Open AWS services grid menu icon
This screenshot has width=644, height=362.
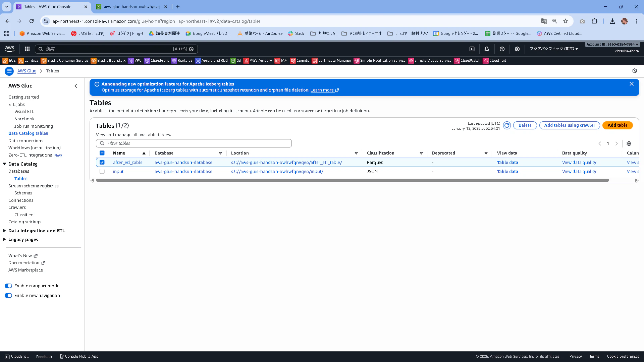pyautogui.click(x=27, y=49)
